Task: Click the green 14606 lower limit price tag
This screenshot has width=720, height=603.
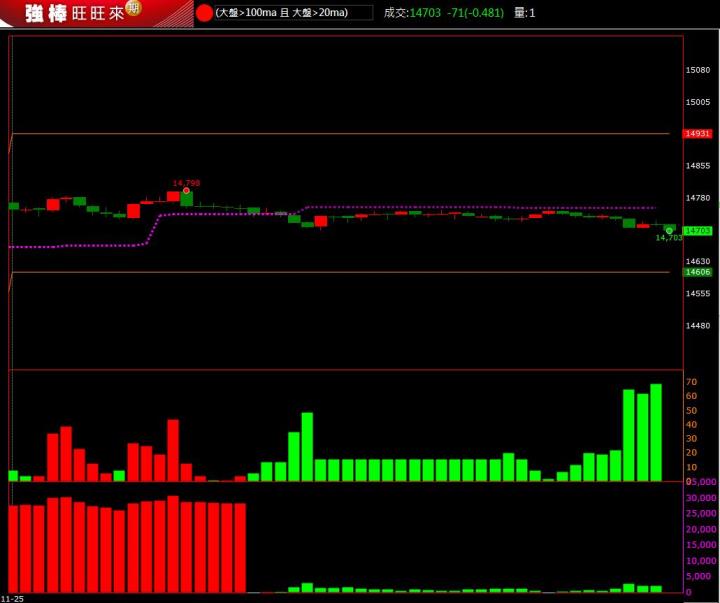Action: coord(698,272)
